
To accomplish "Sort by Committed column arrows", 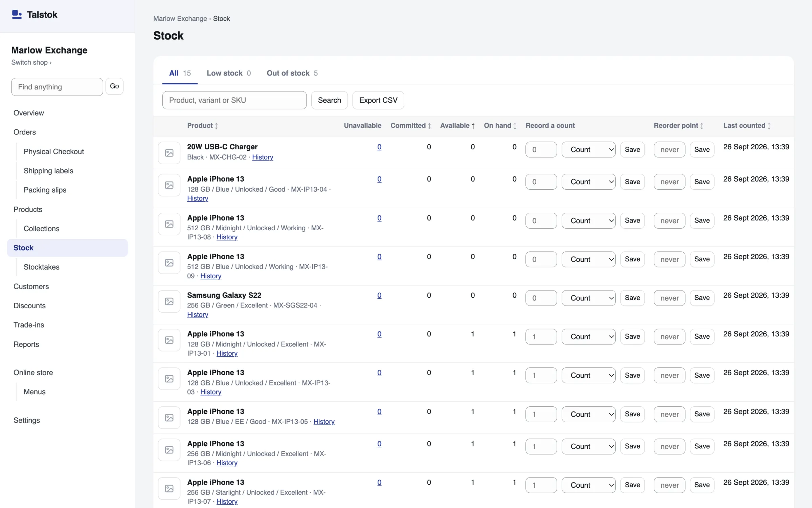I will [x=429, y=126].
